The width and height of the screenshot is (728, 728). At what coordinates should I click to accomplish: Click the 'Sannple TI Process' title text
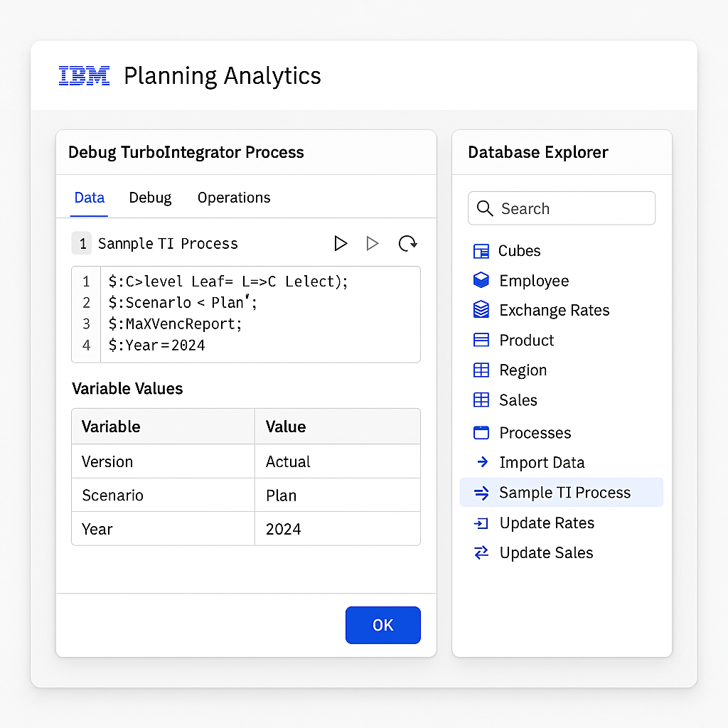[x=168, y=244]
